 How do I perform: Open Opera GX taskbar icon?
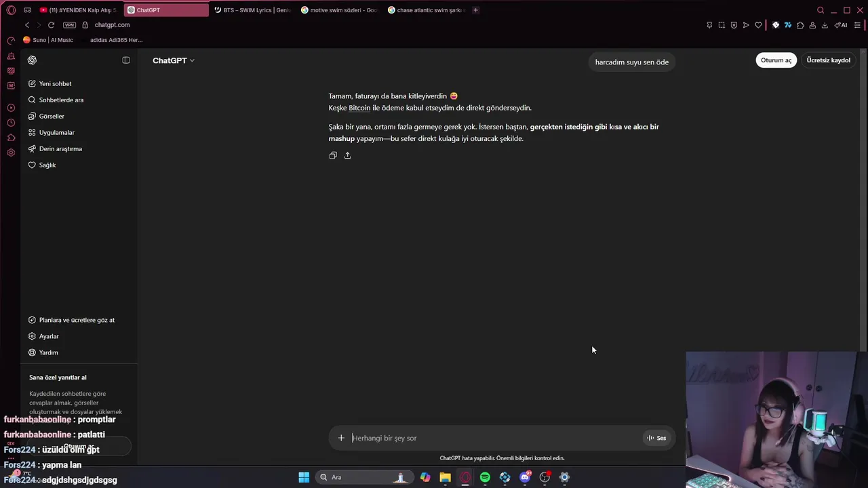[465, 477]
